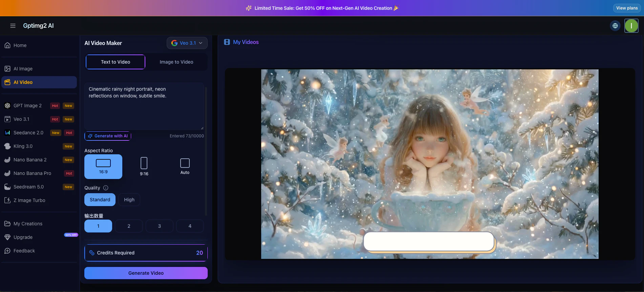The height and width of the screenshot is (292, 644).
Task: Set output count to 2
Action: [129, 226]
